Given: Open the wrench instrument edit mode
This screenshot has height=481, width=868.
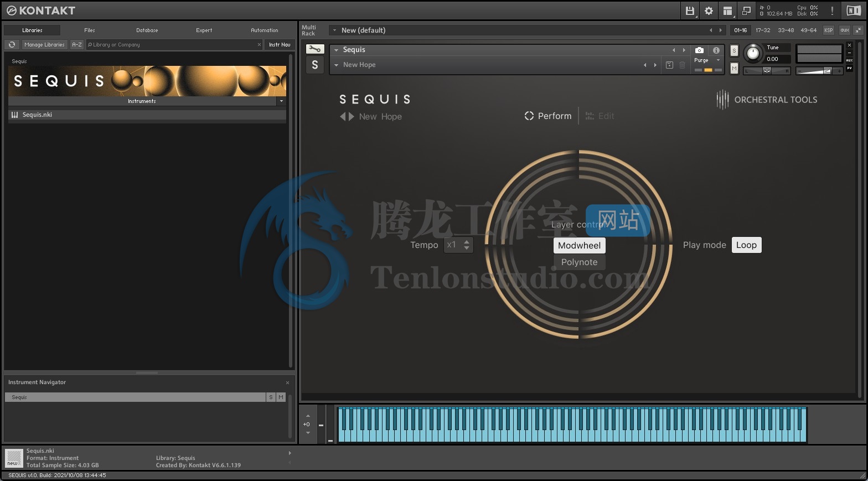Looking at the screenshot, I should (314, 49).
